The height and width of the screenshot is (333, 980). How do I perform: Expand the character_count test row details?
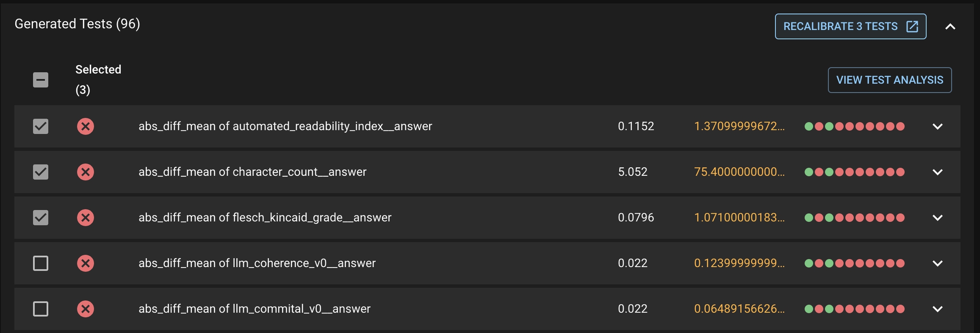tap(937, 172)
